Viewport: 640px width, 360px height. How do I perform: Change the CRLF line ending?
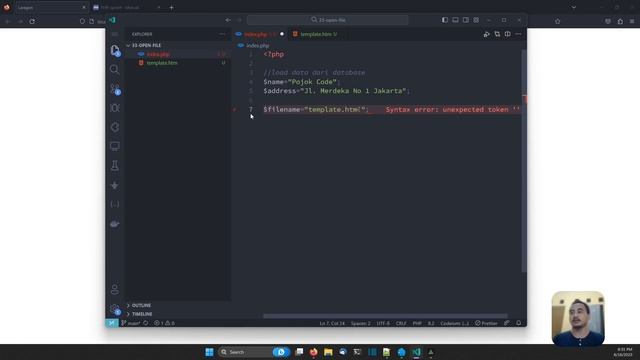click(401, 323)
